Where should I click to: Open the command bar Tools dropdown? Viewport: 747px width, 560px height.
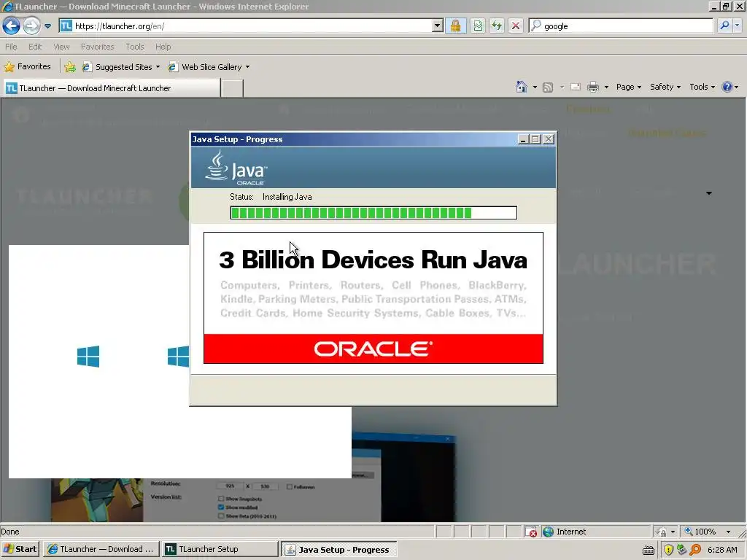pyautogui.click(x=703, y=87)
